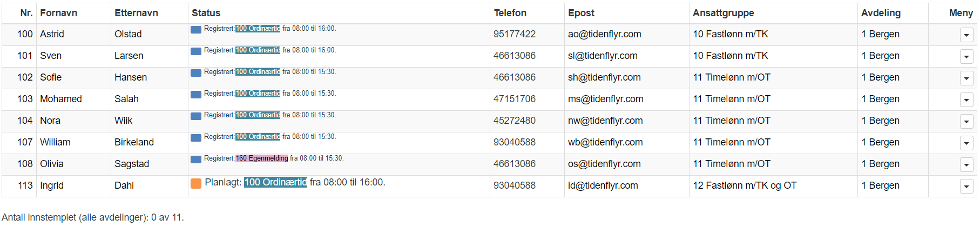
Task: Click blue status icon for Sven Larsen
Action: point(196,51)
